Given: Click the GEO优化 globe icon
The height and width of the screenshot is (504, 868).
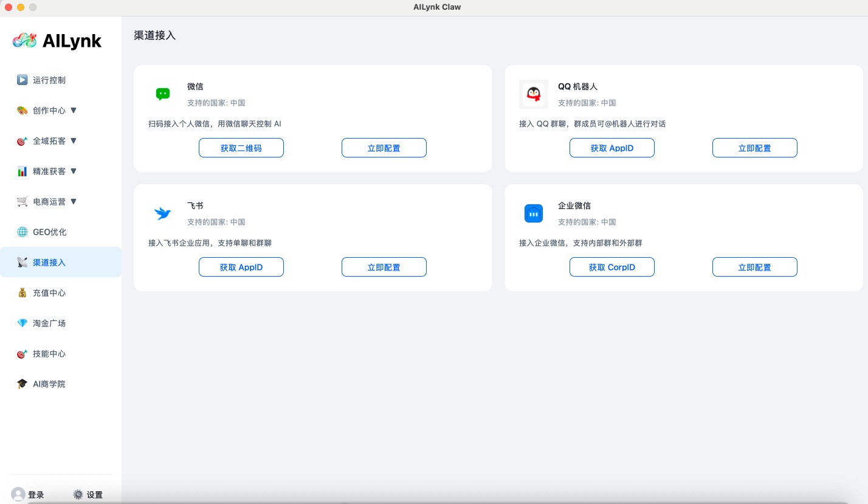Looking at the screenshot, I should click(22, 232).
